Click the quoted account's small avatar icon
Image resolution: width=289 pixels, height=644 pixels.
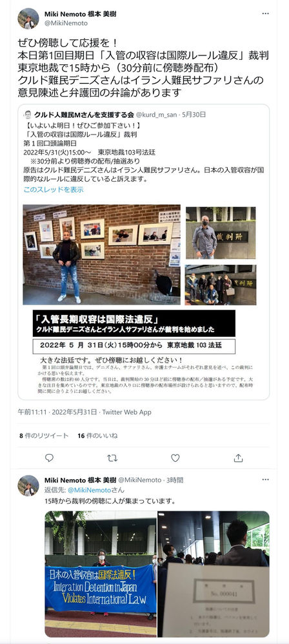pyautogui.click(x=28, y=115)
